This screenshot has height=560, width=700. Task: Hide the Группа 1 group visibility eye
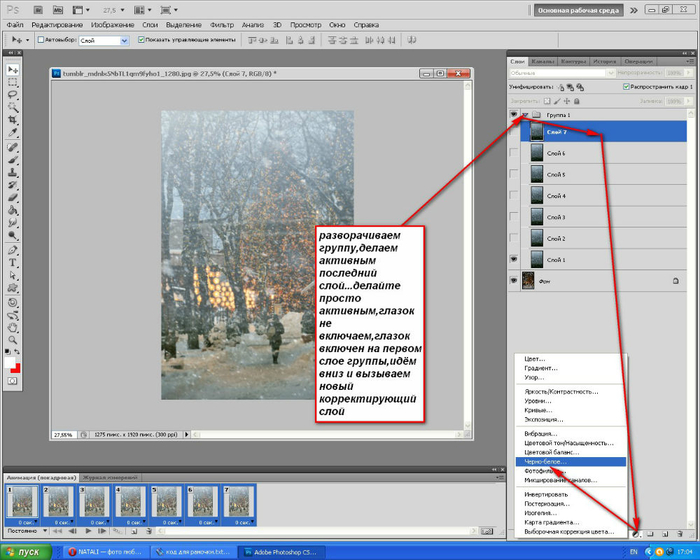514,115
